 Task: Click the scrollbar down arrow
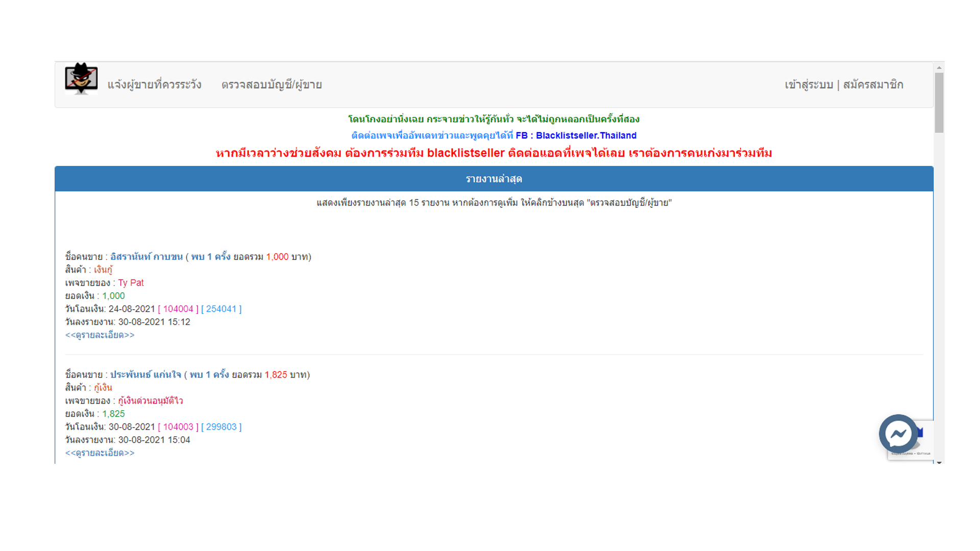pyautogui.click(x=939, y=462)
